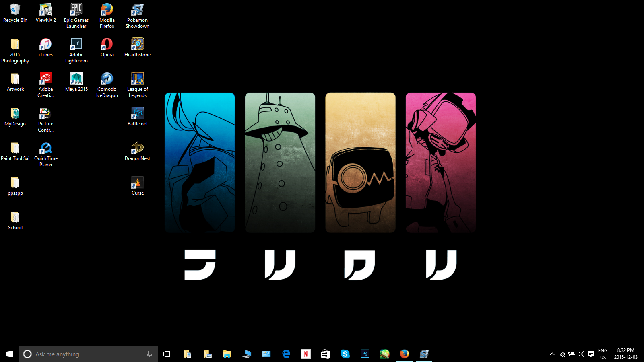Image resolution: width=644 pixels, height=362 pixels.
Task: Open the taskbar folder with picture icon
Action: [x=207, y=354]
